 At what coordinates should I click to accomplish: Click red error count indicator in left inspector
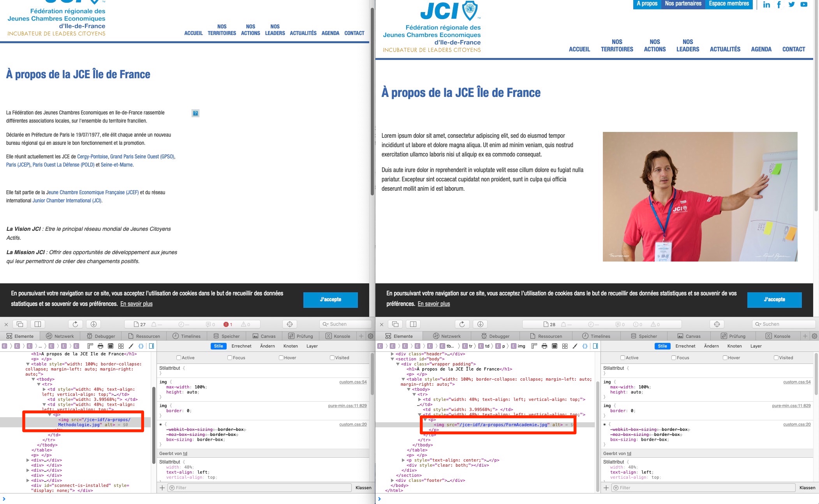coord(228,324)
